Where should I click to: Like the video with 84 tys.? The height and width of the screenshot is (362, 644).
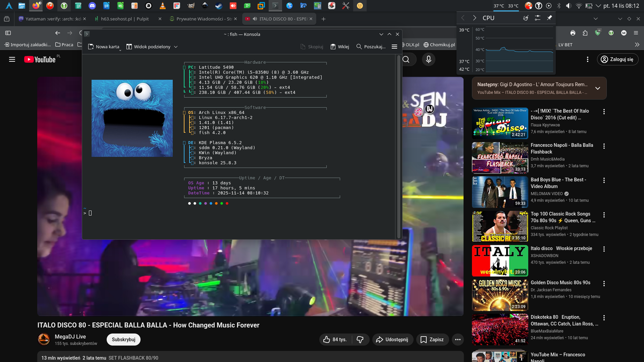point(336,339)
